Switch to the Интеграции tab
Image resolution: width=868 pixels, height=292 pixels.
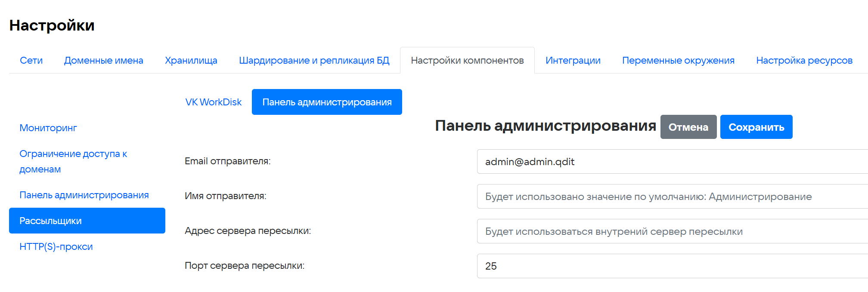pyautogui.click(x=573, y=61)
